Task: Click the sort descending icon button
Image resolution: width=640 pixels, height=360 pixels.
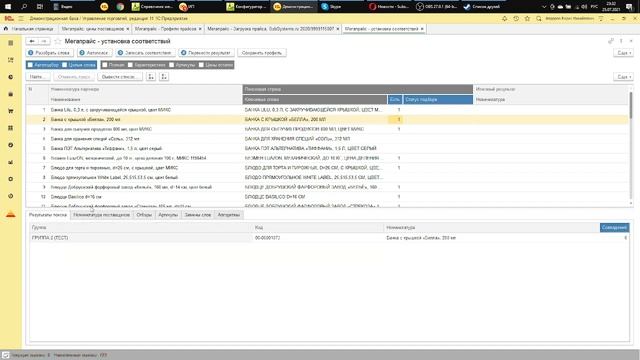Action: [164, 77]
